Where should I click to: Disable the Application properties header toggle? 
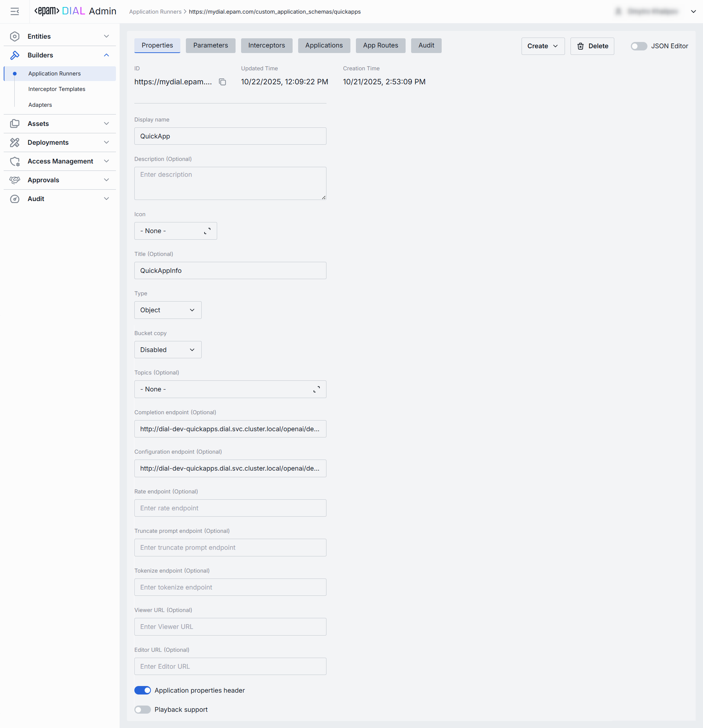[x=142, y=690]
